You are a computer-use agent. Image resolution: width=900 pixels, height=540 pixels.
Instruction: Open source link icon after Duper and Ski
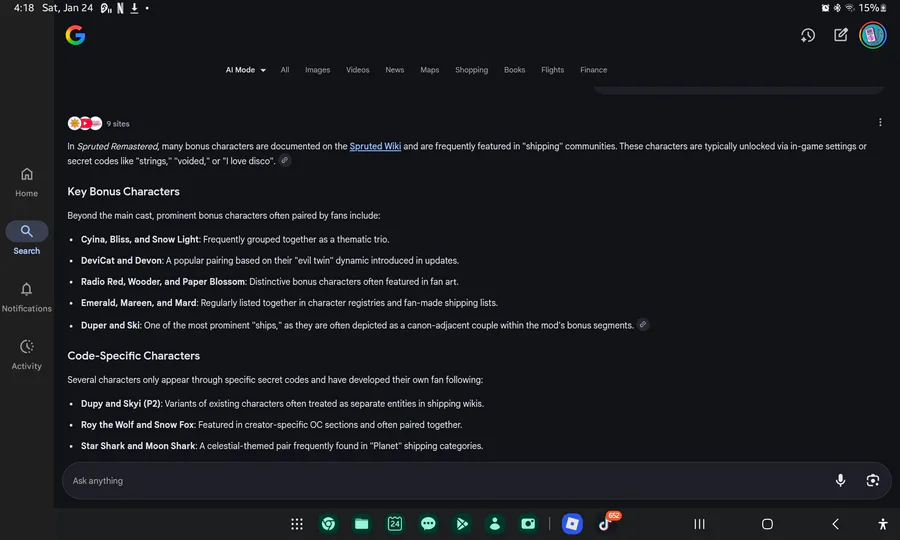[643, 325]
